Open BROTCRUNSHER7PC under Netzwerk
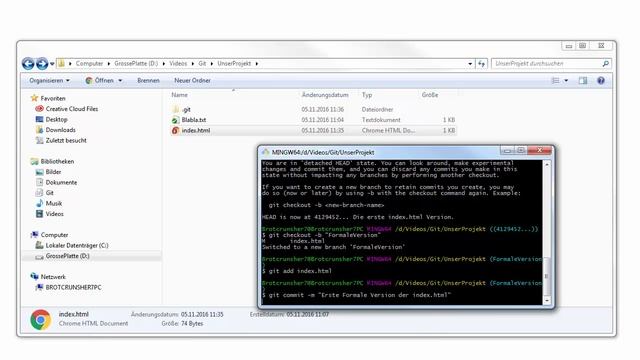Image resolution: width=640 pixels, height=360 pixels. pos(73,287)
